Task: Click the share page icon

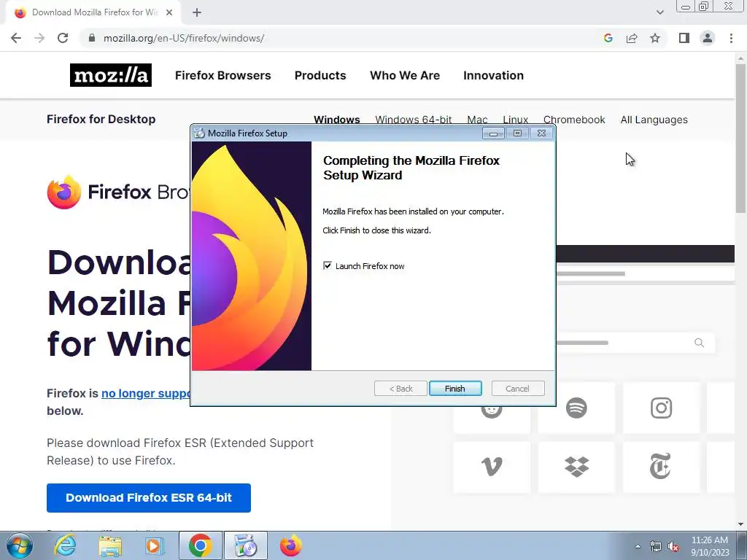Action: click(x=632, y=38)
